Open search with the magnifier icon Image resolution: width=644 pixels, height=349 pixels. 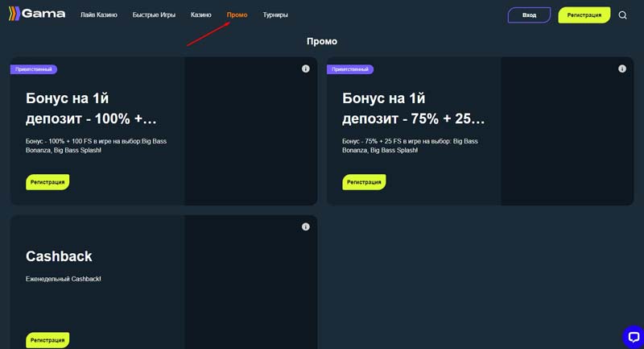[622, 15]
